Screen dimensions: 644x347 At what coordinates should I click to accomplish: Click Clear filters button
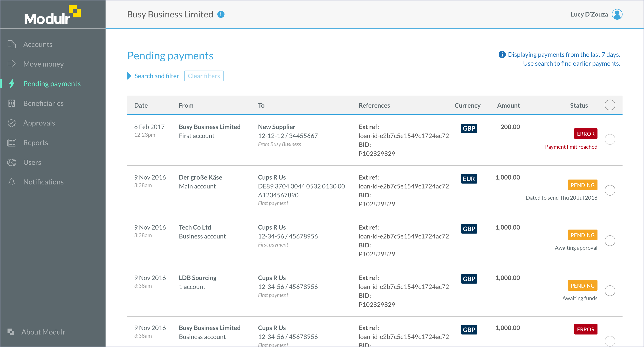point(204,76)
